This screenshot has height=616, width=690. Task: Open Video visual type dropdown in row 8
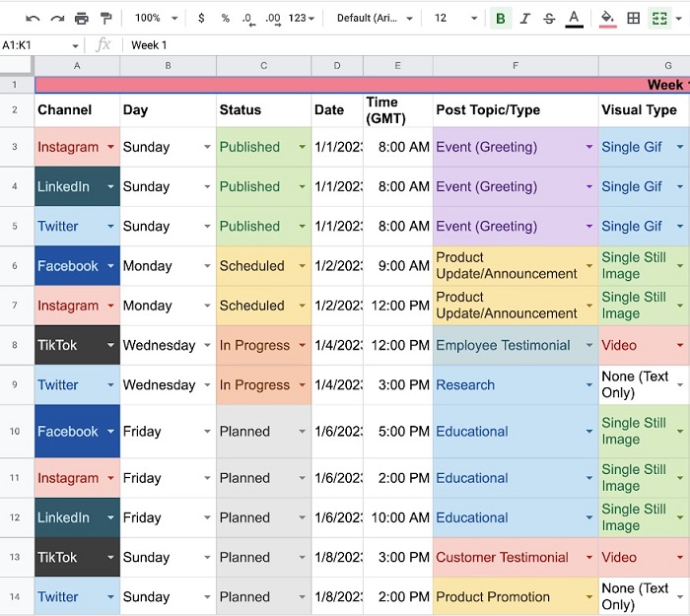tap(680, 345)
